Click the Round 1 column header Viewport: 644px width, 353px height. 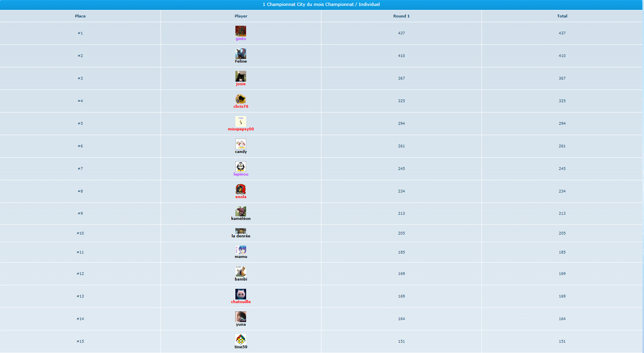point(401,16)
